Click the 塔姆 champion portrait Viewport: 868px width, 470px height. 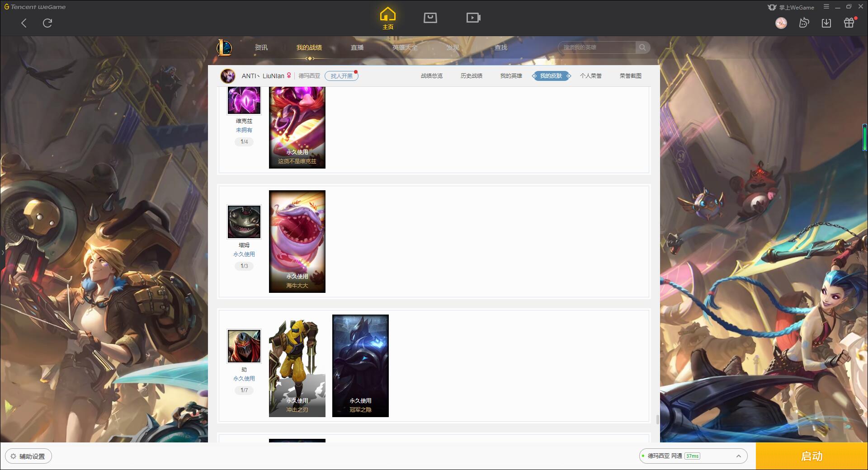[x=244, y=222]
